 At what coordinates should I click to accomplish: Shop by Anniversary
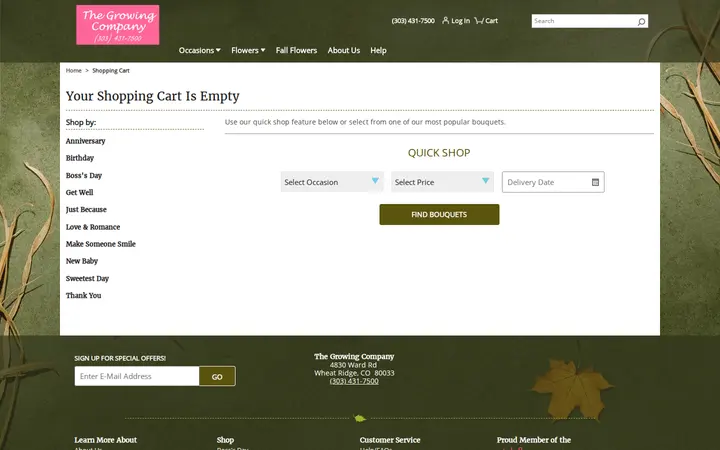coord(85,141)
